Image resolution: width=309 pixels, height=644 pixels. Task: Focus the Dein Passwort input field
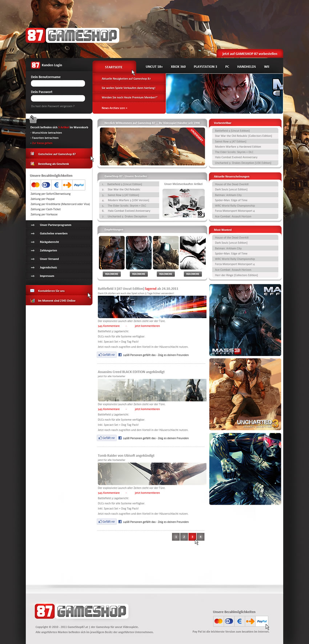pos(58,99)
